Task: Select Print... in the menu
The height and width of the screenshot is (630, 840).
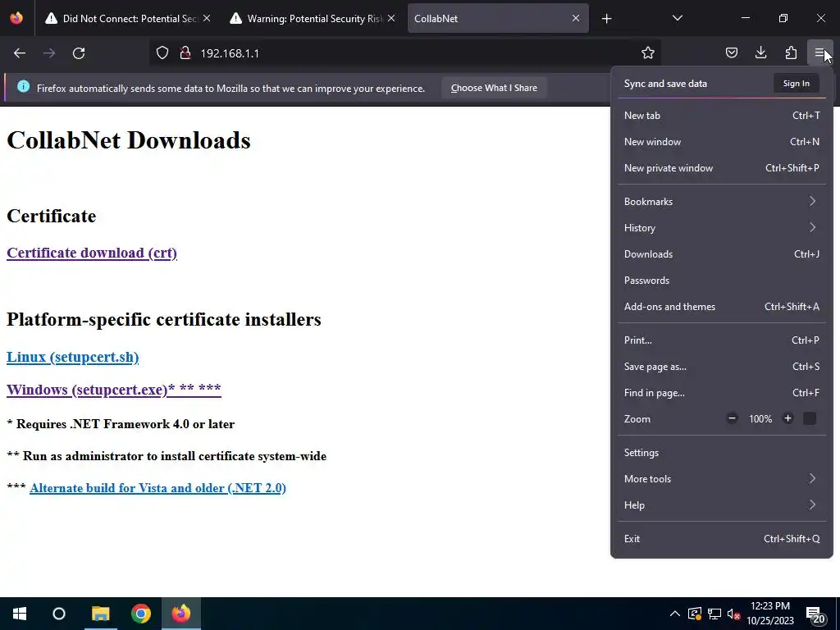Action: [x=722, y=340]
